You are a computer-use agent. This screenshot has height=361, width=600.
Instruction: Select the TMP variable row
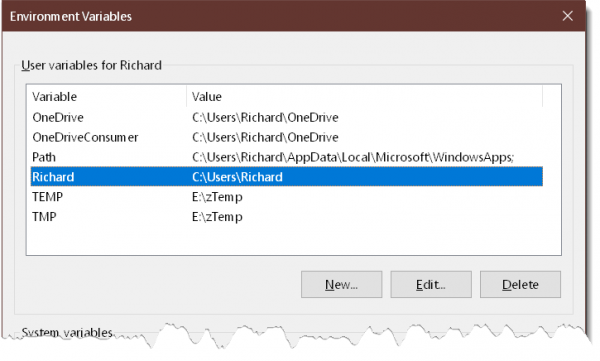[287, 217]
